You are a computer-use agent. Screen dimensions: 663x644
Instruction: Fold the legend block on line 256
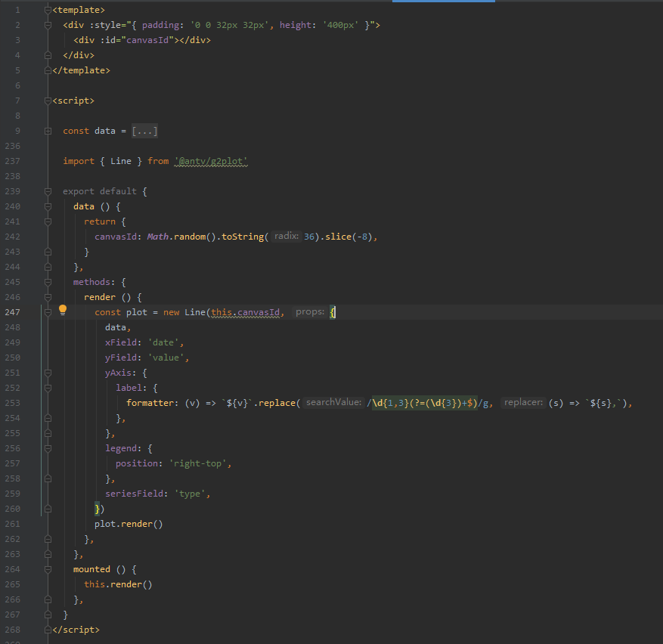48,448
